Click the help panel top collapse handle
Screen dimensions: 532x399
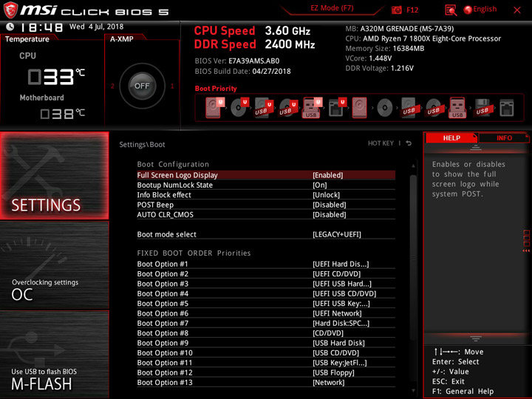(476, 147)
